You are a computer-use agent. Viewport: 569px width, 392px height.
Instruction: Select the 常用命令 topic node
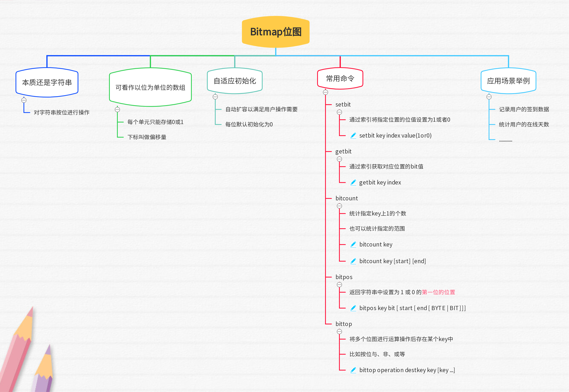click(x=340, y=79)
